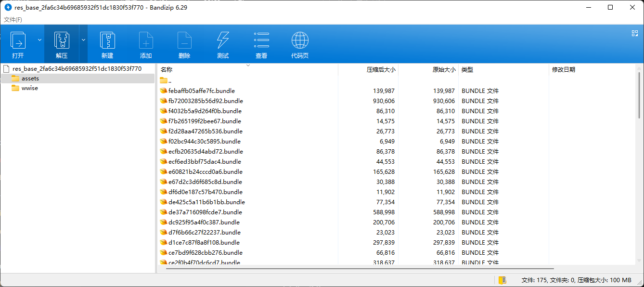Open the 文件(F) menu
The width and height of the screenshot is (644, 287).
click(x=13, y=20)
